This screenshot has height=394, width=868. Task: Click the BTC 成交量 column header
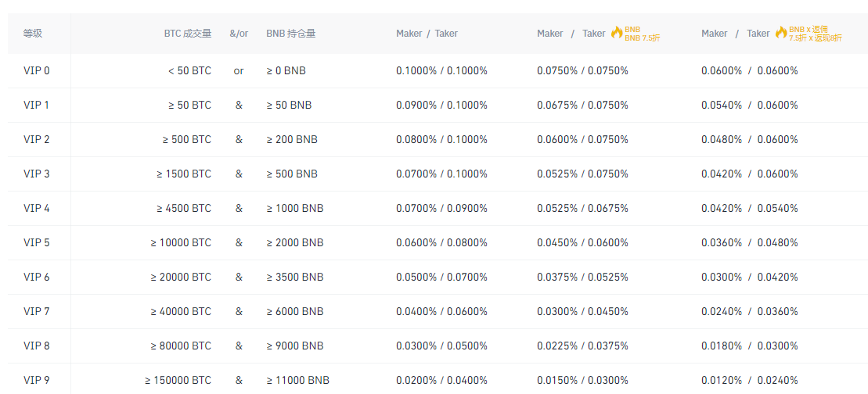[x=188, y=34]
